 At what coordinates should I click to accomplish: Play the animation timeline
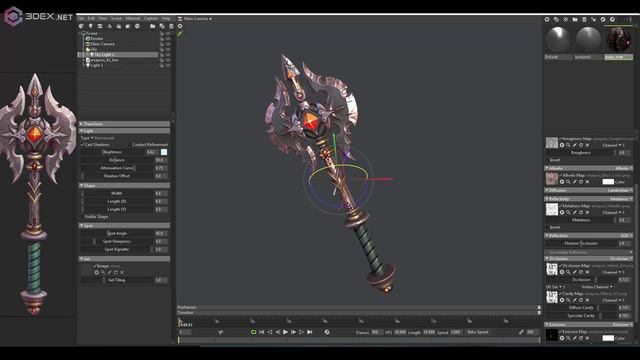click(285, 332)
